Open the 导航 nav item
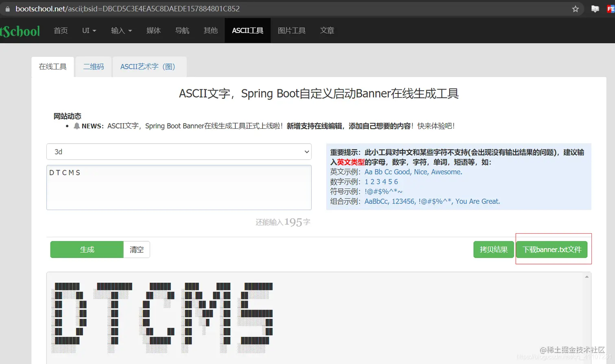 (182, 30)
